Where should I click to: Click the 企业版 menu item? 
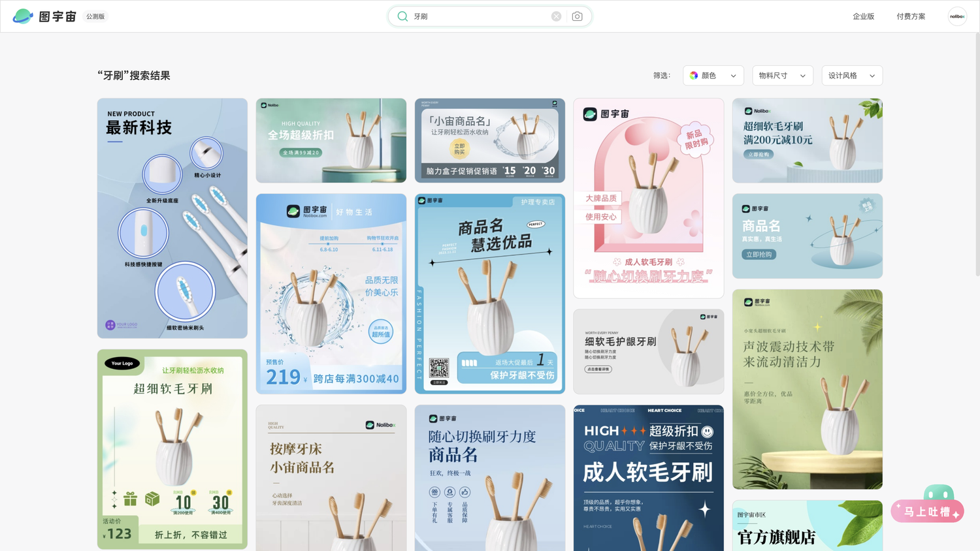click(x=863, y=16)
